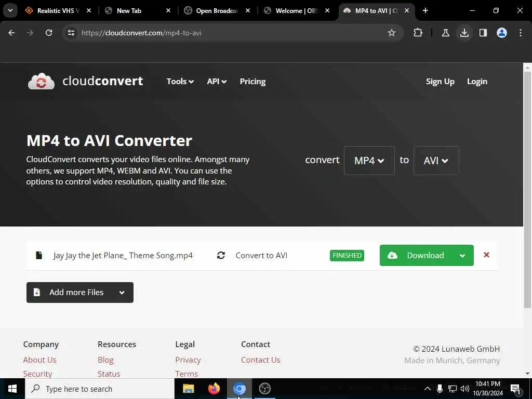Open the Blog footer link
Viewport: 532px width, 399px height.
click(x=105, y=360)
